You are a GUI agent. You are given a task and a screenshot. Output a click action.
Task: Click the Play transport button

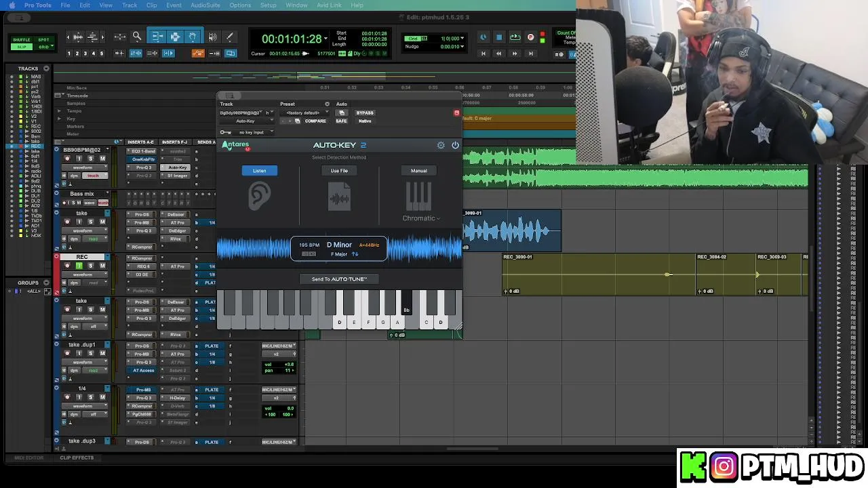[x=515, y=37]
